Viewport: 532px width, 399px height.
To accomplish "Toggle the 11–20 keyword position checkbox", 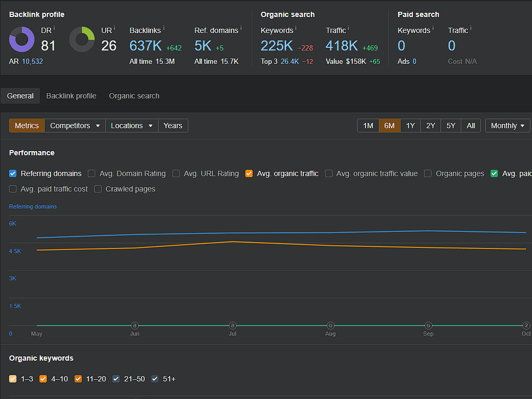I will coord(78,379).
